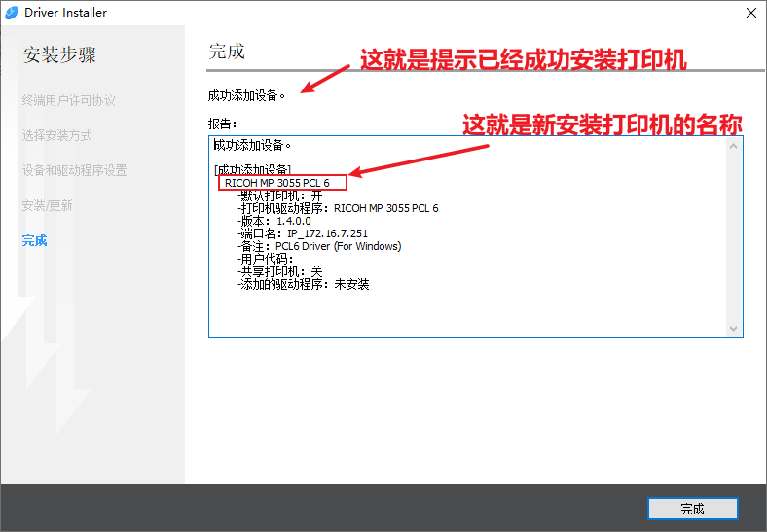Click the report scrollbar down arrow

735,330
